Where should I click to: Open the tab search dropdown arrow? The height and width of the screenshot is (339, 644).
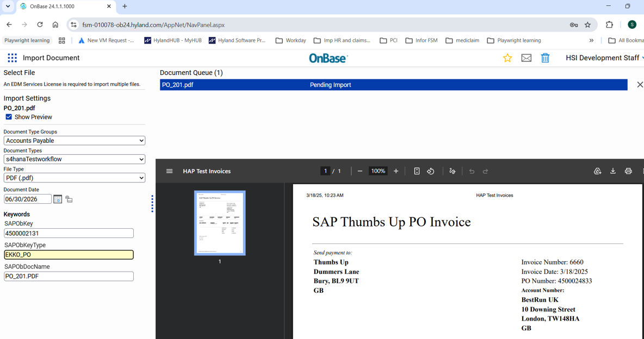pyautogui.click(x=8, y=6)
